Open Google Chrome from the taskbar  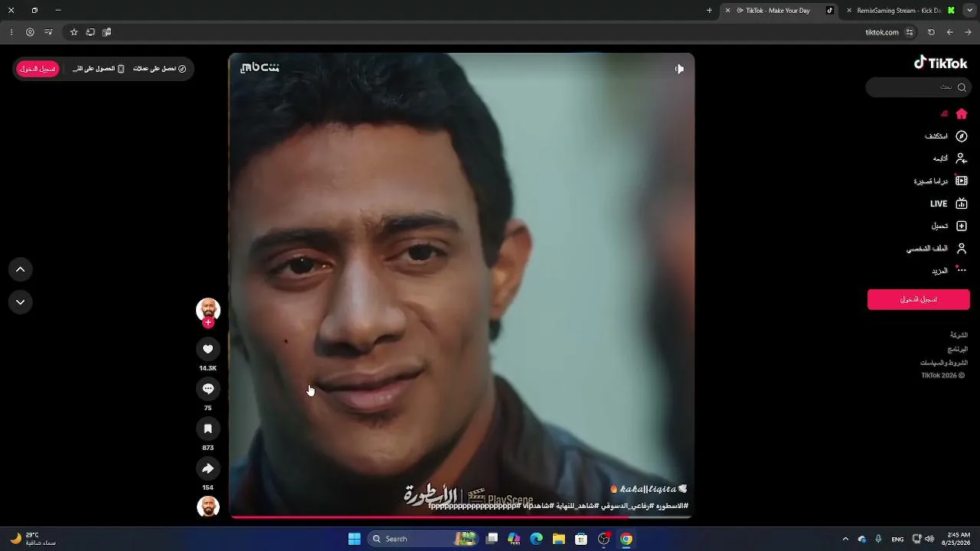(626, 539)
